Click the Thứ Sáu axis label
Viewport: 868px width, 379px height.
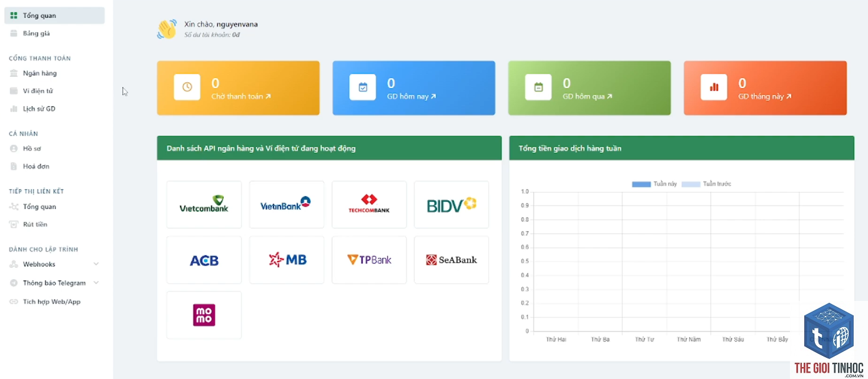[x=733, y=340]
